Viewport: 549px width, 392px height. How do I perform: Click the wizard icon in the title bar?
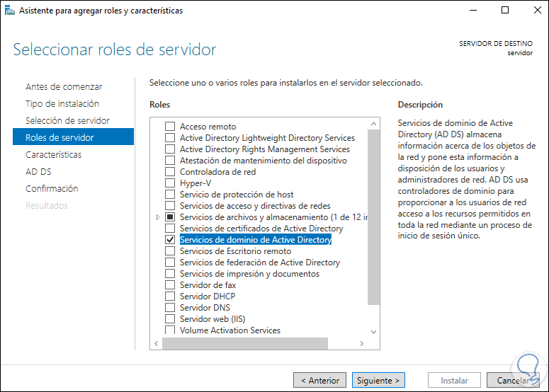pyautogui.click(x=9, y=11)
